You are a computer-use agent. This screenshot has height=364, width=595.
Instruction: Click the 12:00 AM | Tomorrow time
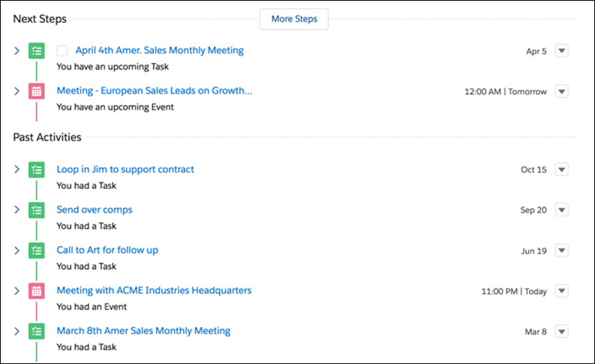tap(505, 92)
